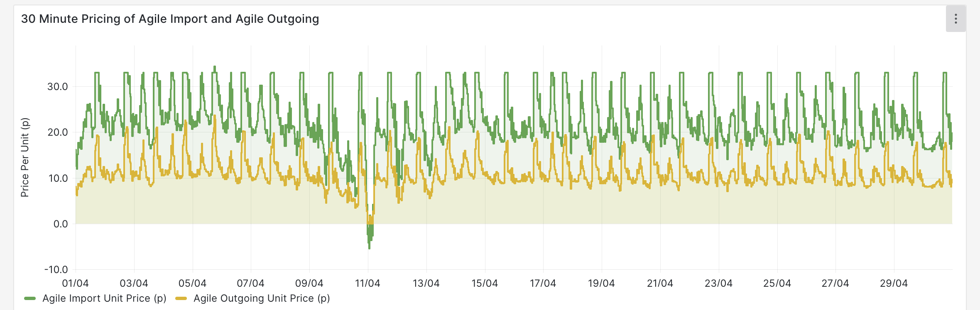The height and width of the screenshot is (310, 980).
Task: Click the '15/04' x-axis date label
Action: [485, 283]
